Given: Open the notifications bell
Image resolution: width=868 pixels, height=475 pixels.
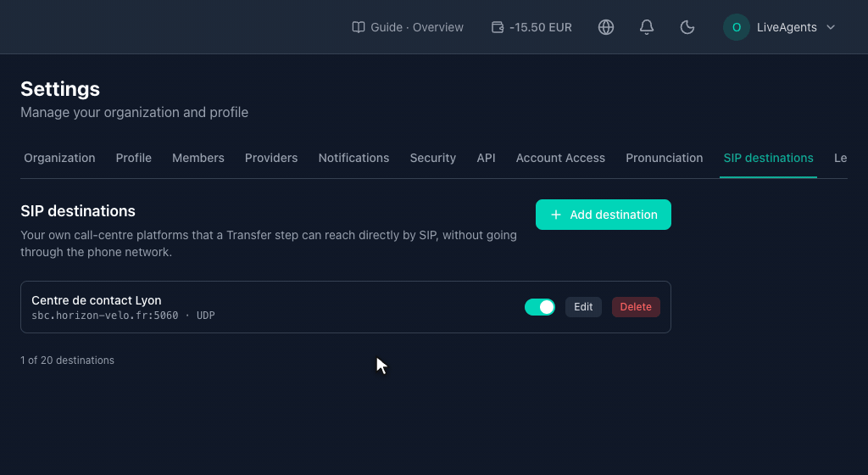Looking at the screenshot, I should click(x=647, y=27).
